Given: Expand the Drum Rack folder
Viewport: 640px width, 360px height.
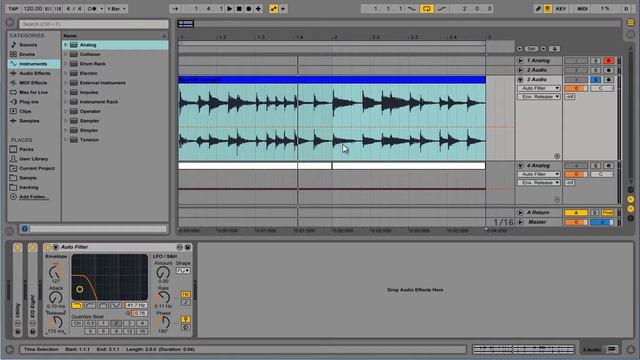Looking at the screenshot, I should [x=65, y=64].
